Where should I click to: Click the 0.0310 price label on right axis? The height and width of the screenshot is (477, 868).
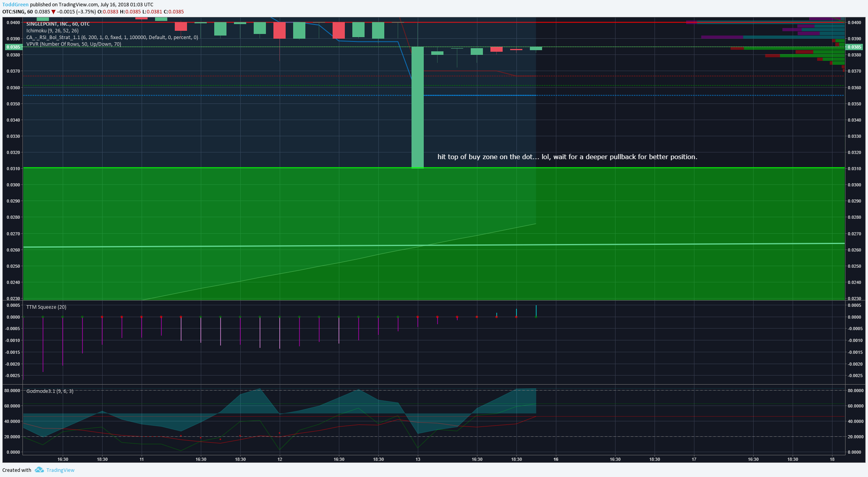pyautogui.click(x=854, y=169)
